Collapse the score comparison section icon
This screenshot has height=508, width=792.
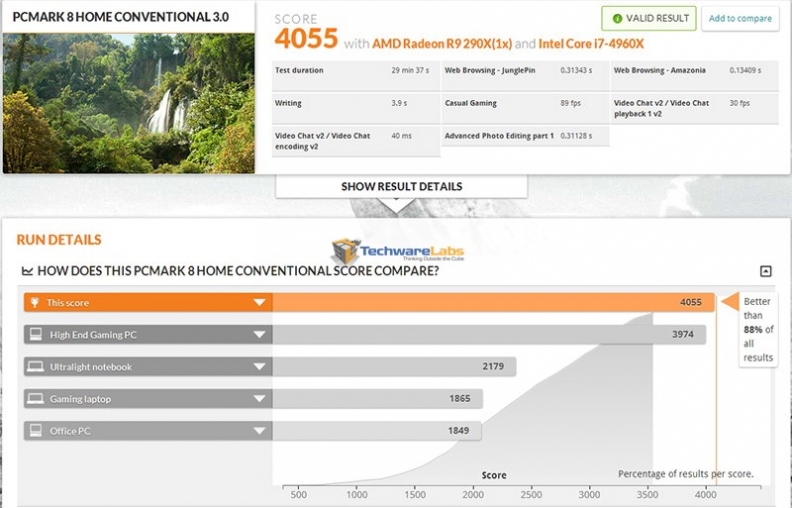click(766, 271)
